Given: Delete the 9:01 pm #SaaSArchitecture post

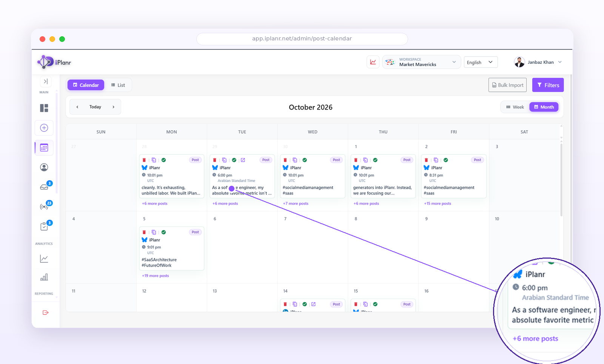Looking at the screenshot, I should (144, 232).
